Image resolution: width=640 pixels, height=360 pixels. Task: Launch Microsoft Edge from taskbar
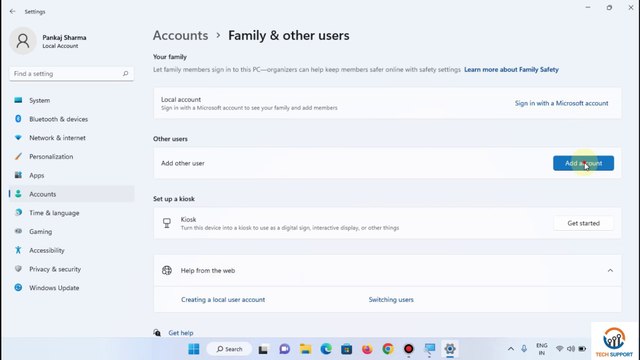coord(326,349)
